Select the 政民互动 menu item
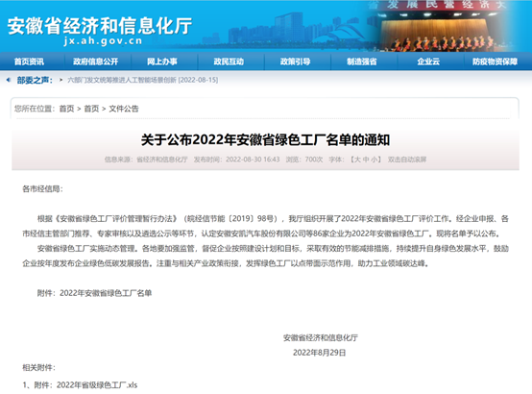The height and width of the screenshot is (394, 532). [x=229, y=62]
